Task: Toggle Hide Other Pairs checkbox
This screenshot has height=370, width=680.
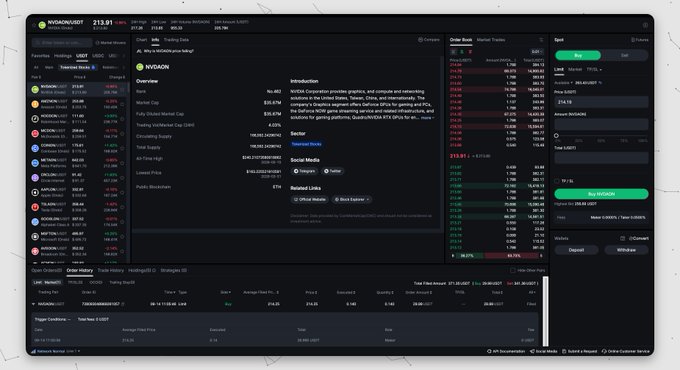Action: click(513, 271)
